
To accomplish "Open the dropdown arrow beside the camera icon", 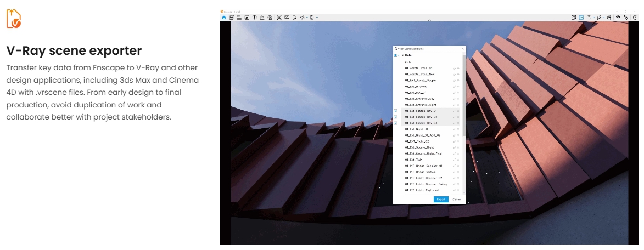I will (x=307, y=18).
